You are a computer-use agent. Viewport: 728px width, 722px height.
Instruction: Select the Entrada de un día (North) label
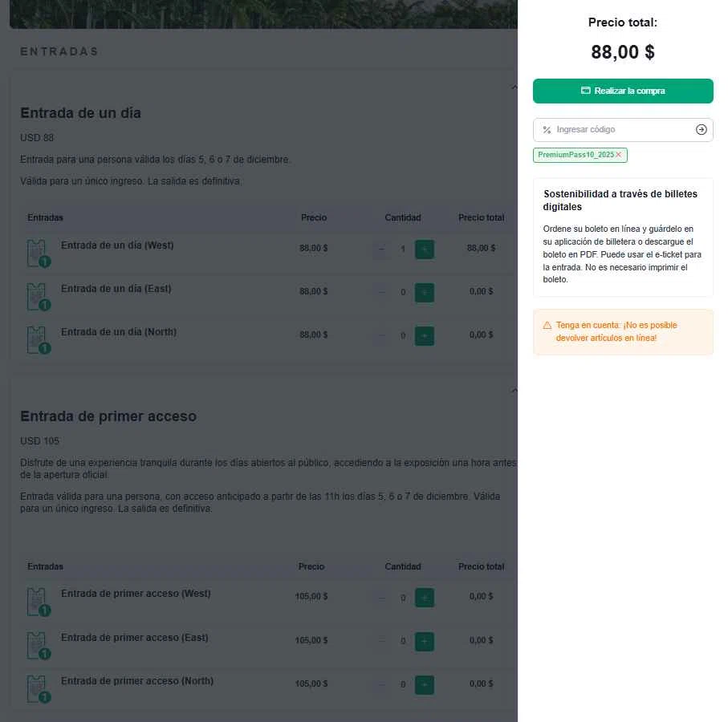coord(119,332)
